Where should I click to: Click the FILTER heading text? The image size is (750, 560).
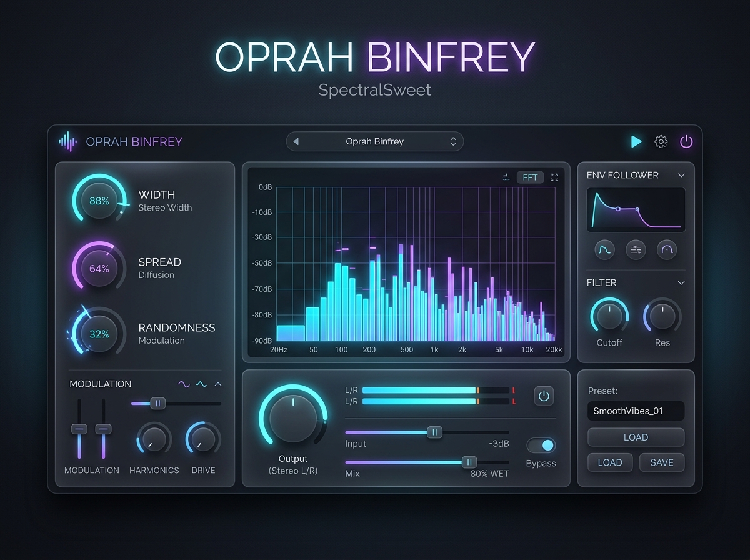pos(601,283)
